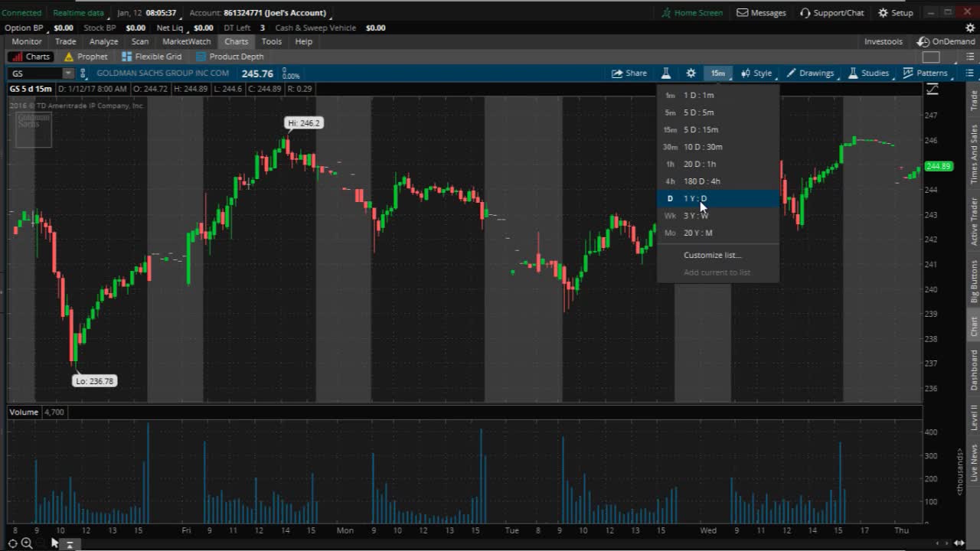Go to Home Screen
Viewport: 980px width, 551px height.
coord(692,12)
